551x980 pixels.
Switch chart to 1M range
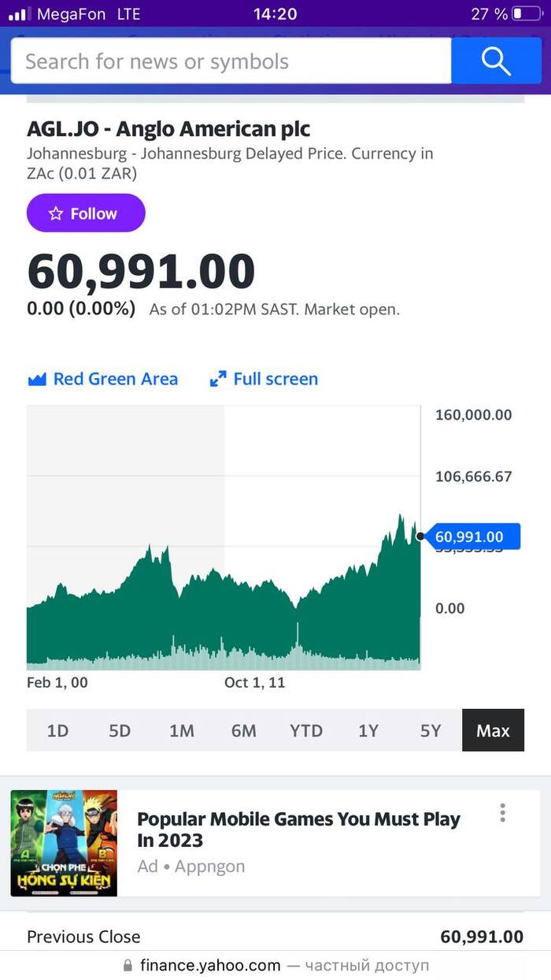[x=182, y=730]
